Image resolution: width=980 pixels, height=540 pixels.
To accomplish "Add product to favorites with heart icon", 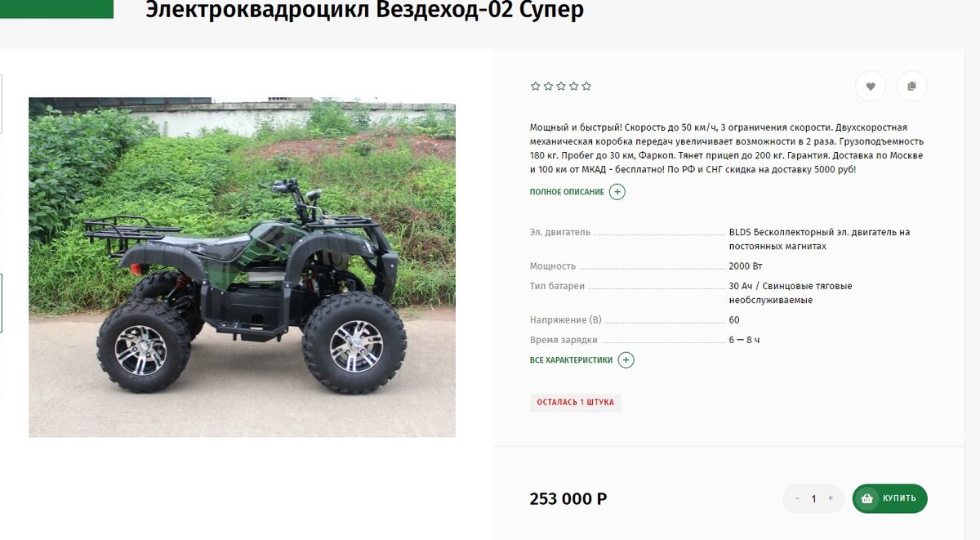I will 871,87.
